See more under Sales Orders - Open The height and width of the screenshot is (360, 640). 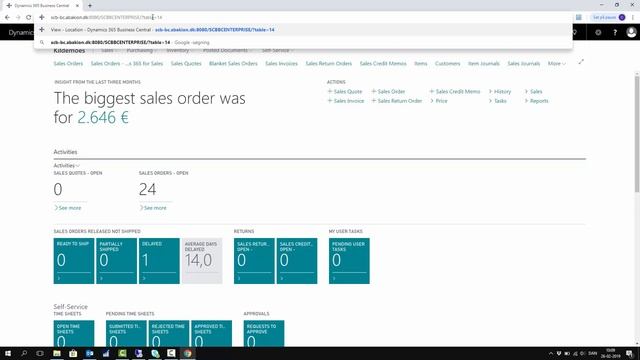coord(153,208)
